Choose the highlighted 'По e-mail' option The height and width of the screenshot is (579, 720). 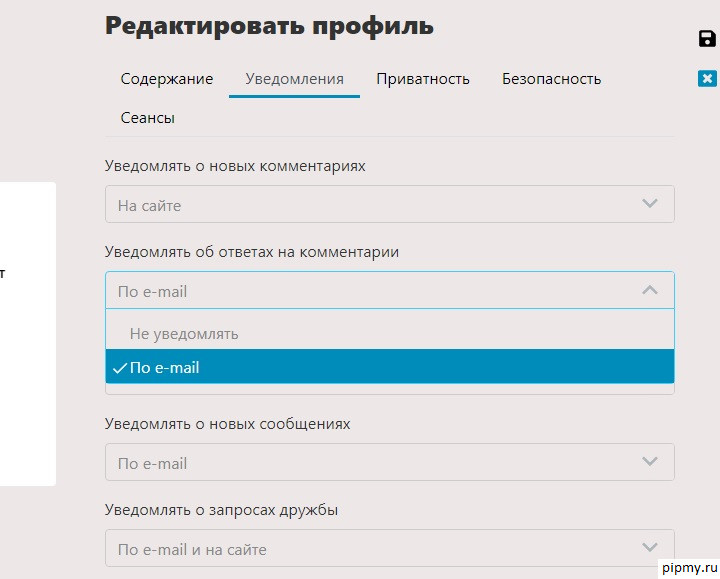(389, 366)
